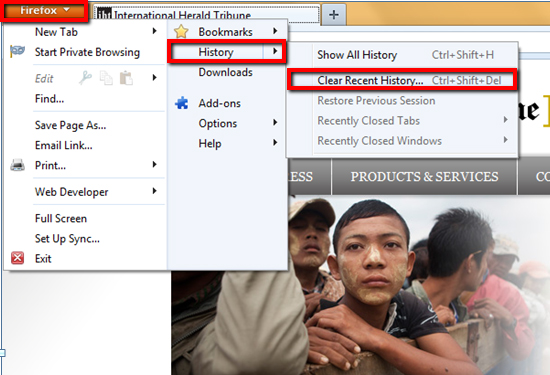Choose Clear Recent History...

coord(403,80)
